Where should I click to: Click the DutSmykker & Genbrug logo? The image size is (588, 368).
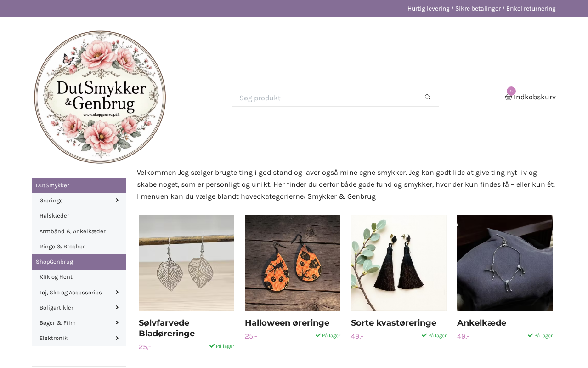(100, 97)
